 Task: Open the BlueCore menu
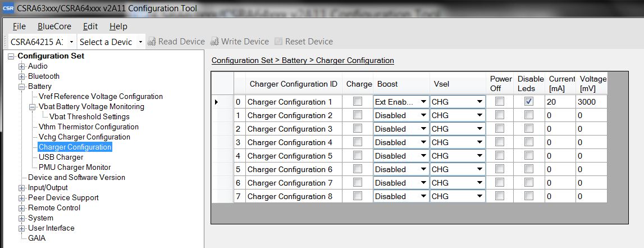point(54,26)
